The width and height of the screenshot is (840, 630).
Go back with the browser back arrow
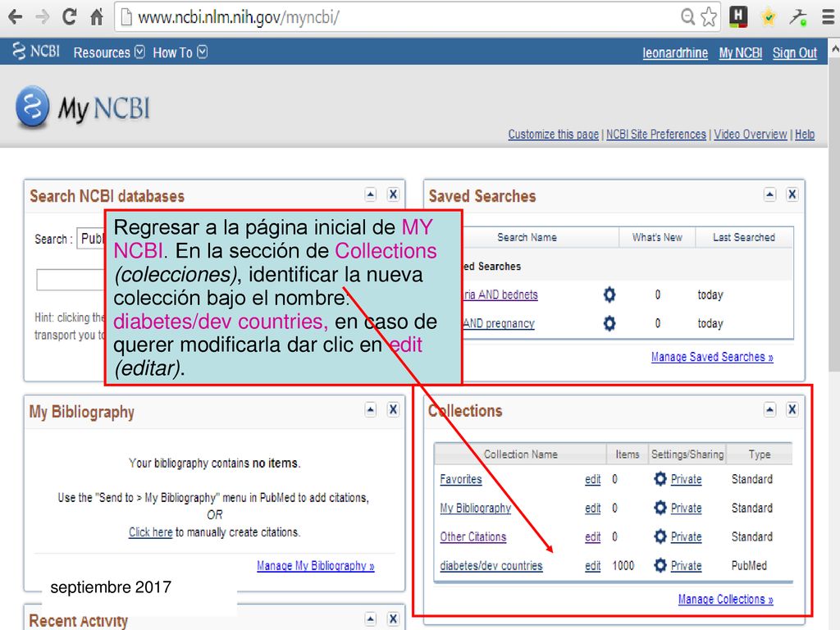pyautogui.click(x=16, y=17)
